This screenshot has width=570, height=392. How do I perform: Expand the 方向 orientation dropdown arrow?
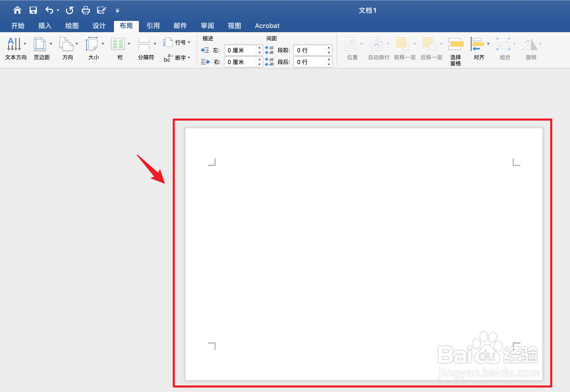click(x=77, y=44)
